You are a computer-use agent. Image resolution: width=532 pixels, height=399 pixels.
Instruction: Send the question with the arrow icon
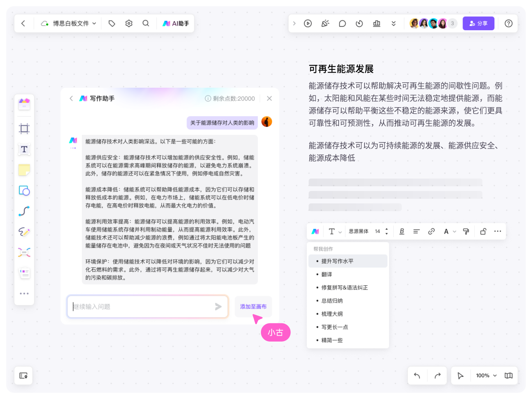pos(218,307)
